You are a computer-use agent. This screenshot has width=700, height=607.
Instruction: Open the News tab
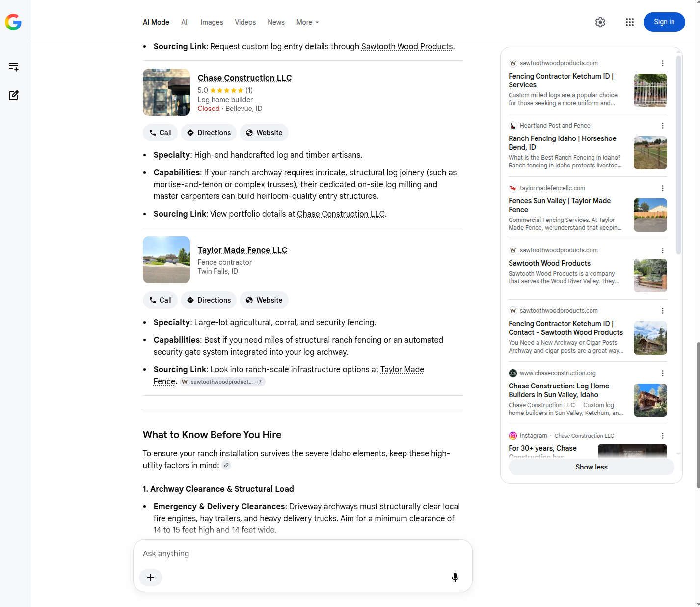[276, 22]
